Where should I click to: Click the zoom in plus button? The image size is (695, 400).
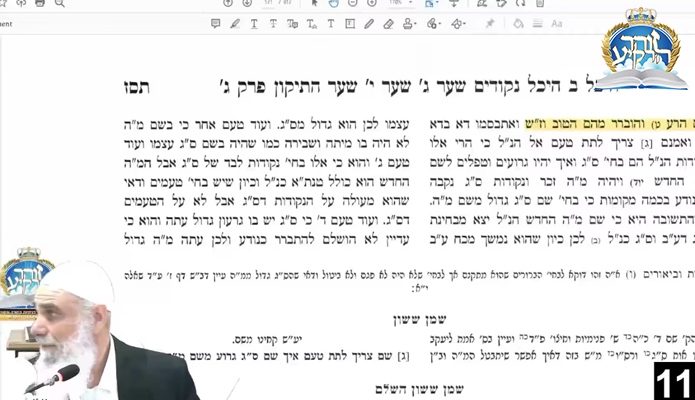click(371, 4)
